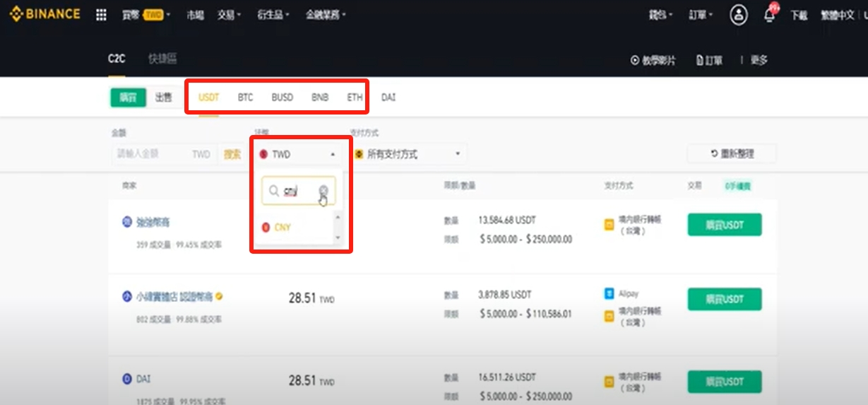Open merchant DAI profile link
The width and height of the screenshot is (868, 405).
pyautogui.click(x=144, y=379)
